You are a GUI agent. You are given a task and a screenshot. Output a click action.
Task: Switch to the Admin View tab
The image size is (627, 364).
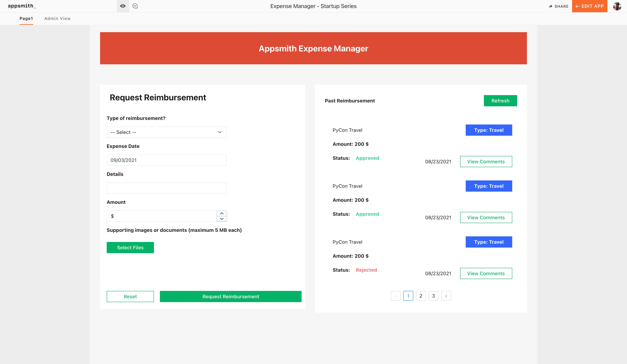pos(58,18)
